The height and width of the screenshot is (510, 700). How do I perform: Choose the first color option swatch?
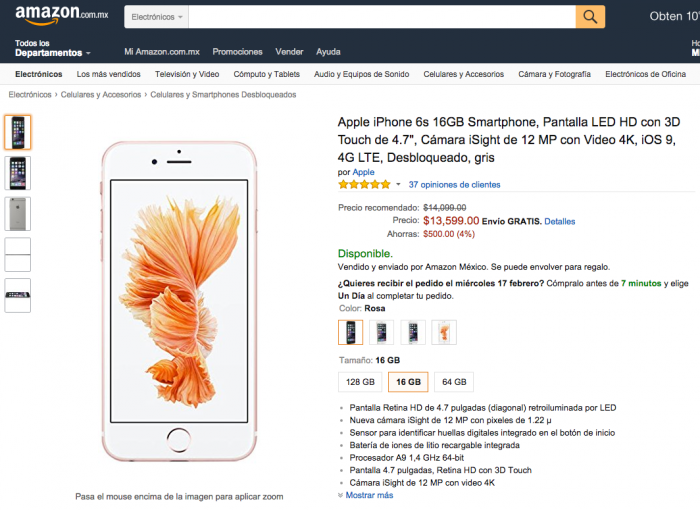click(x=351, y=333)
